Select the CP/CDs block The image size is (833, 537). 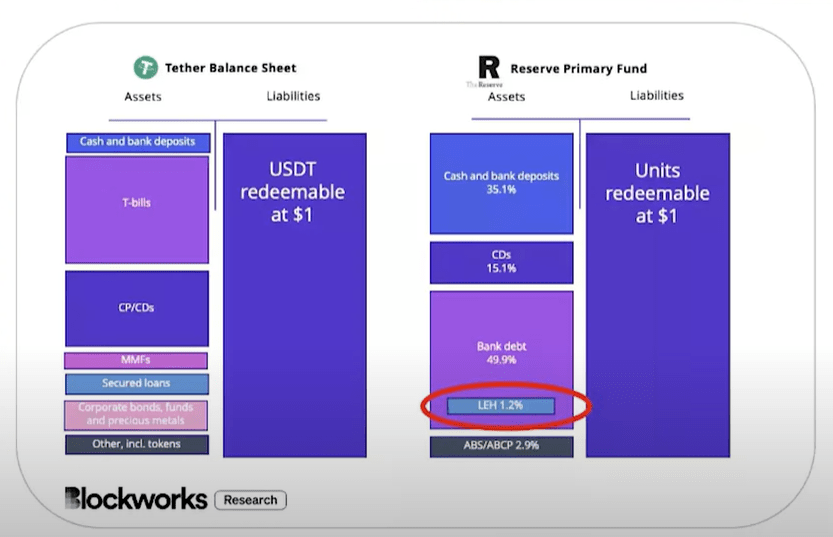(137, 308)
